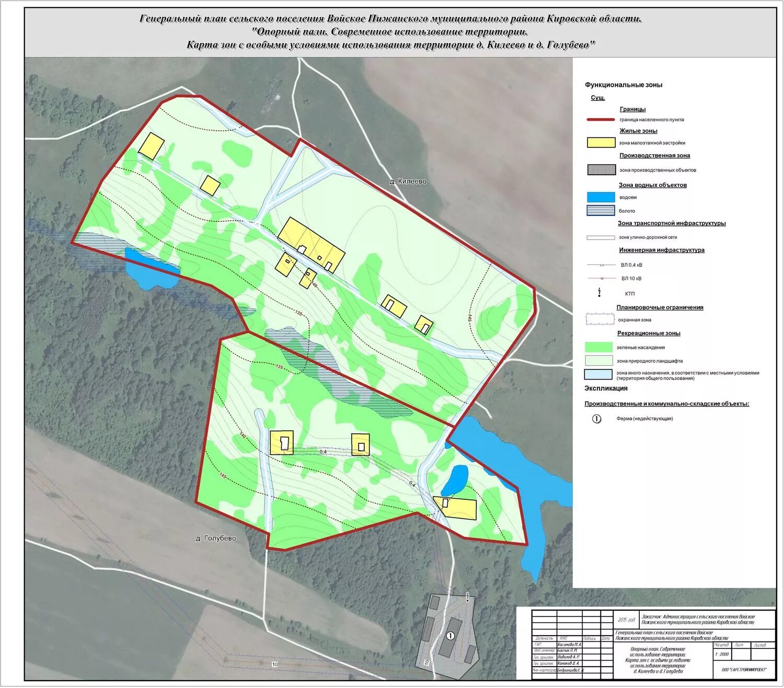Click the КТП lightning symbol in legend
This screenshot has height=688, width=784.
(599, 293)
